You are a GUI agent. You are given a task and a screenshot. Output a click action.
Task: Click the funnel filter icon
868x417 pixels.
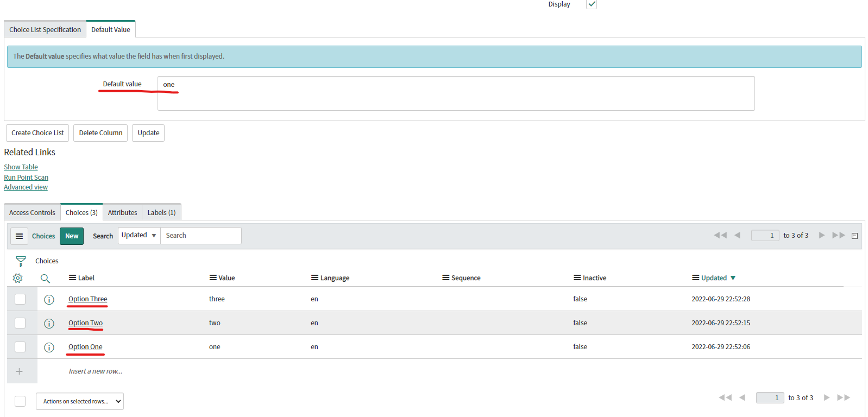pos(21,261)
